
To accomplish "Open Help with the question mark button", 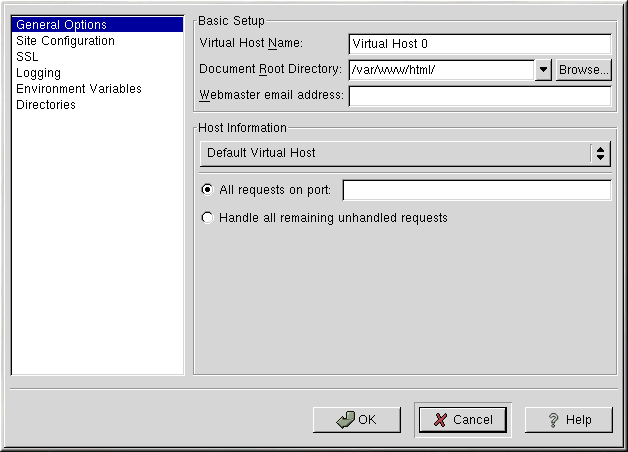I will [568, 420].
